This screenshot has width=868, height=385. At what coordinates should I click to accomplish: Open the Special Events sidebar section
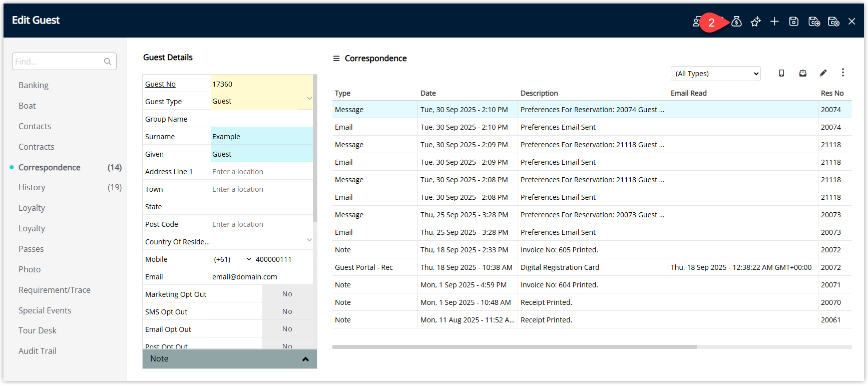point(45,310)
